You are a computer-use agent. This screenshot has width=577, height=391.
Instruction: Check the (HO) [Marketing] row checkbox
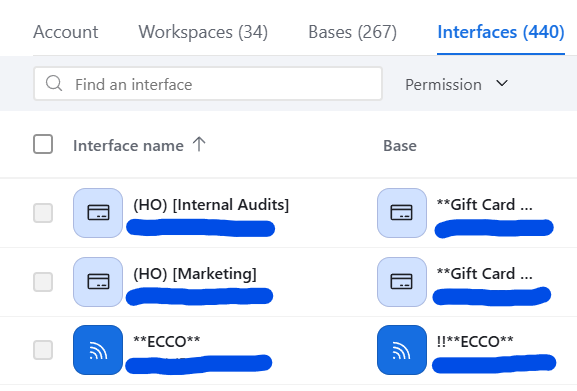43,282
